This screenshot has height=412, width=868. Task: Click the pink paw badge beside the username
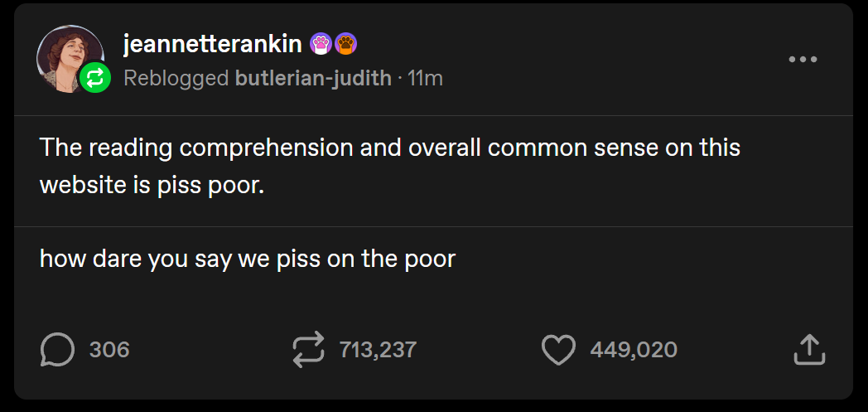coord(321,43)
